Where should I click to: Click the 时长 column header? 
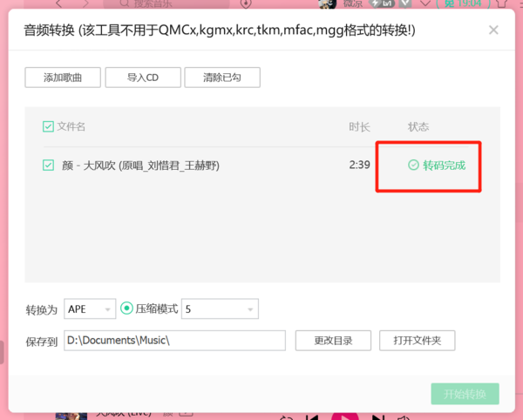point(359,126)
